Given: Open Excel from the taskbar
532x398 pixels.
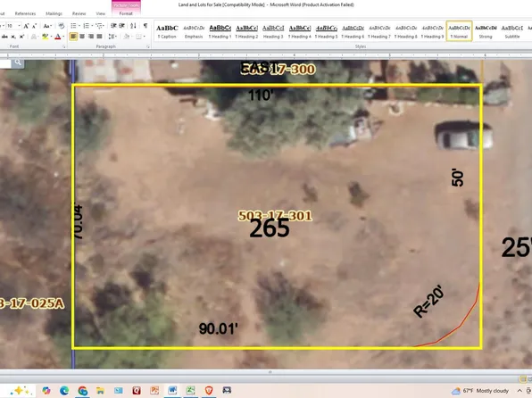Looking at the screenshot, I should pos(191,391).
